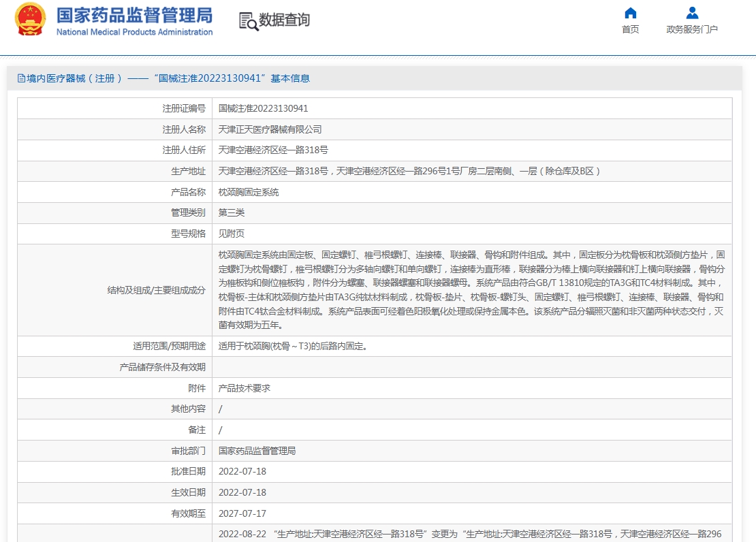This screenshot has height=542, width=756.
Task: Open the 产品技术要求 attachment text
Action: pyautogui.click(x=245, y=388)
